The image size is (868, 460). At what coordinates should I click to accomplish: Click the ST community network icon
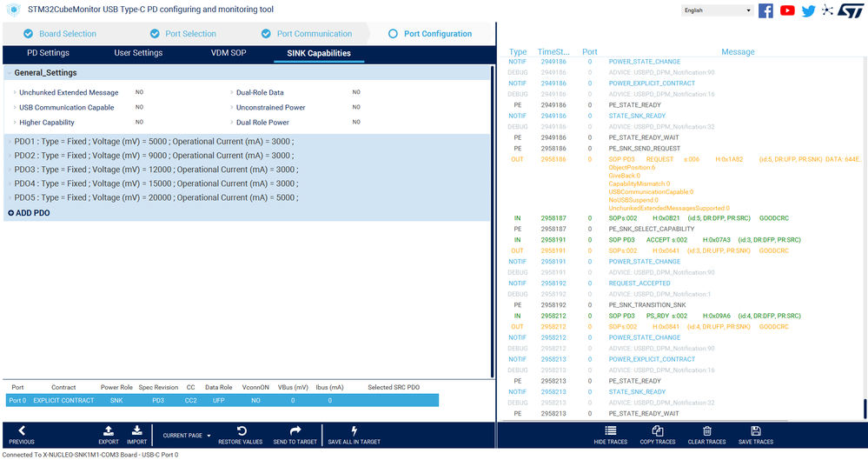point(827,10)
